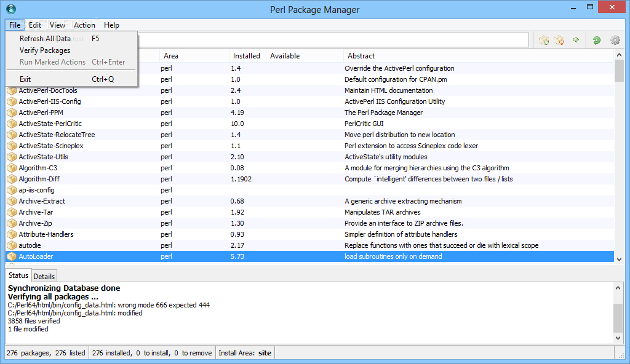Select the ActiveState-Scineplex package row
Screen dimensions: 630x364
310,146
